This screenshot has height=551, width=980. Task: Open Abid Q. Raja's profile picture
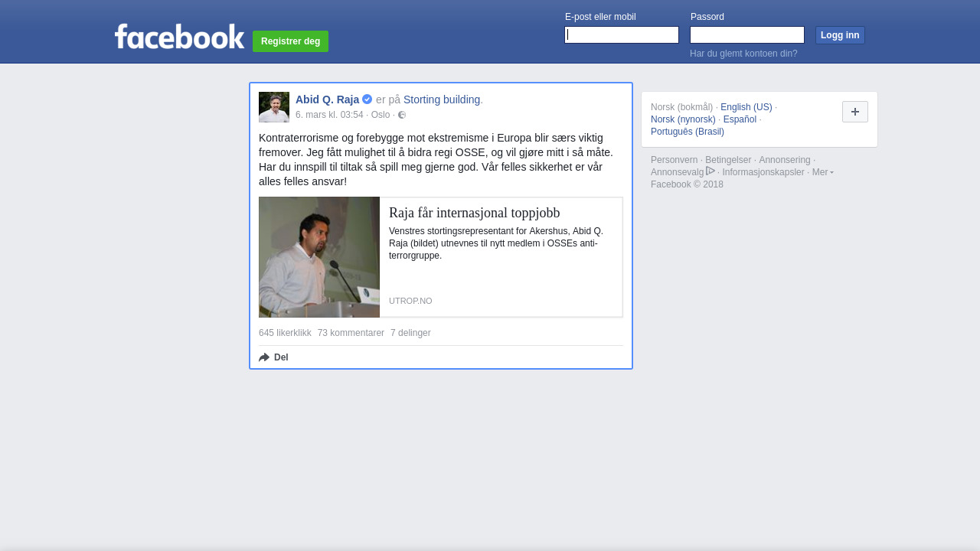pos(274,107)
